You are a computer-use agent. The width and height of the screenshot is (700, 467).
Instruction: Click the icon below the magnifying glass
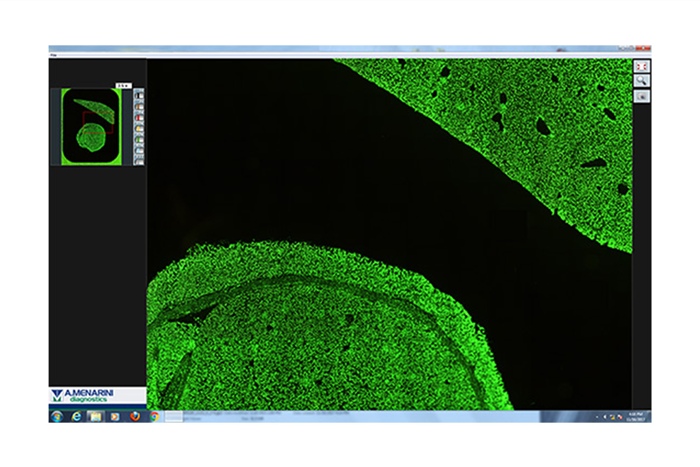point(642,96)
